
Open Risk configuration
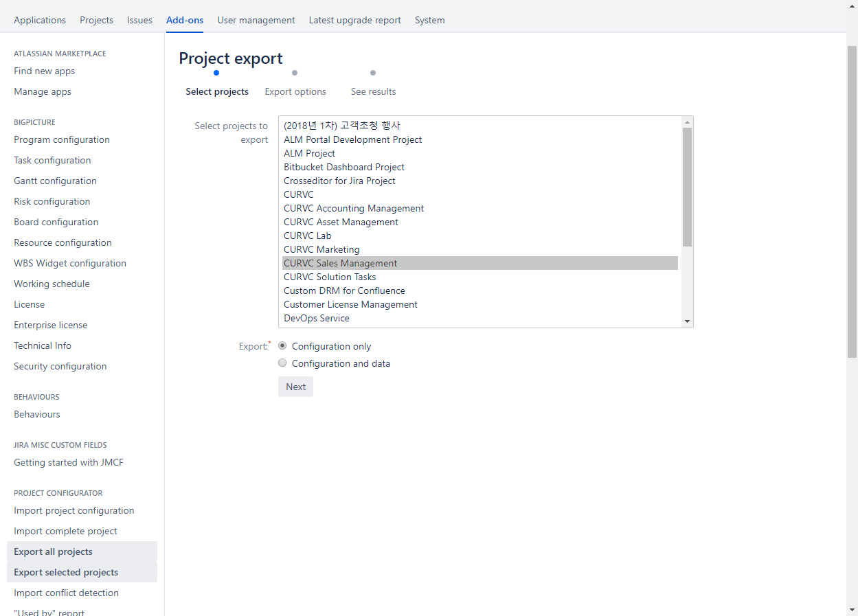coord(52,201)
